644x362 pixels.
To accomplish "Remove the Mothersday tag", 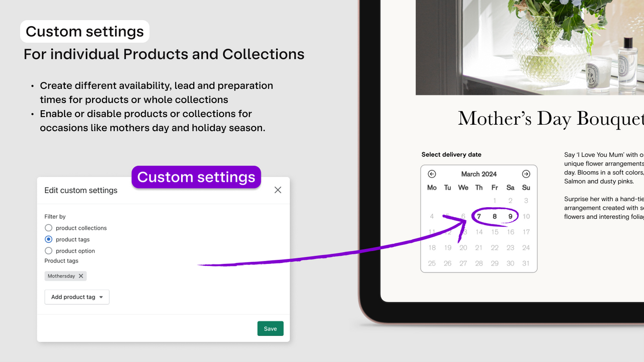I will [80, 276].
